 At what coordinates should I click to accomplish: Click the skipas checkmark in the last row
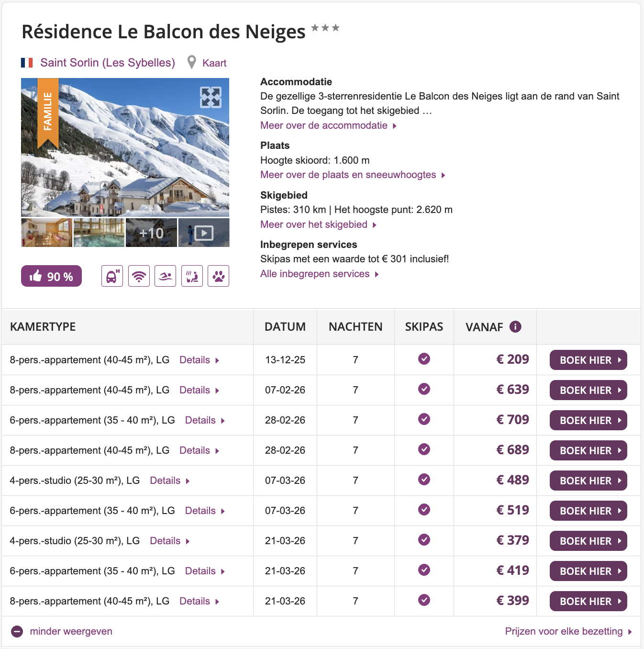(x=424, y=601)
